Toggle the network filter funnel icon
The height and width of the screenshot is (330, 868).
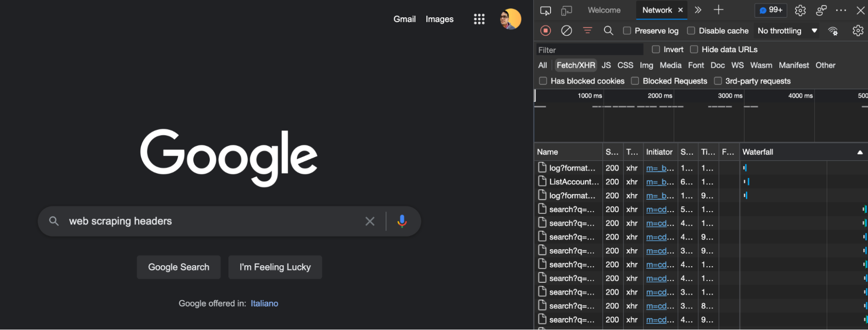point(587,31)
